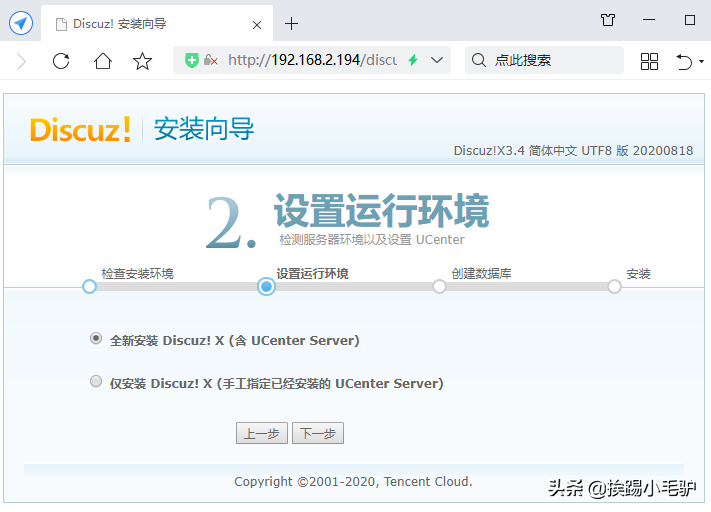Viewport: 711px width, 512px height.
Task: Click the Discuz! logo
Action: [81, 129]
